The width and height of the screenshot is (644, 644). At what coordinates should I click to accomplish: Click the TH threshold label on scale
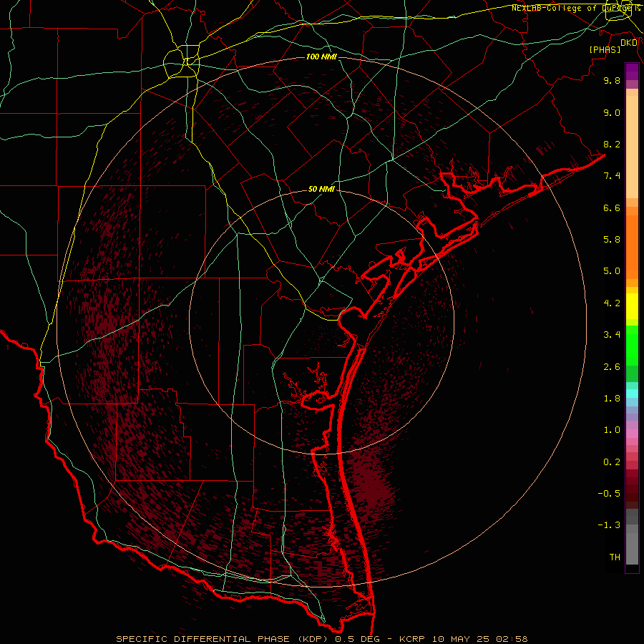(615, 557)
